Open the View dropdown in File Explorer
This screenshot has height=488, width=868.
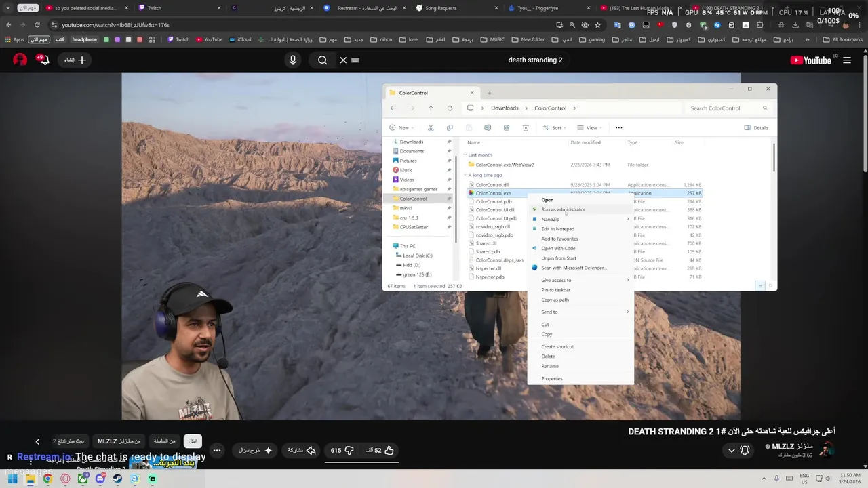(x=589, y=128)
